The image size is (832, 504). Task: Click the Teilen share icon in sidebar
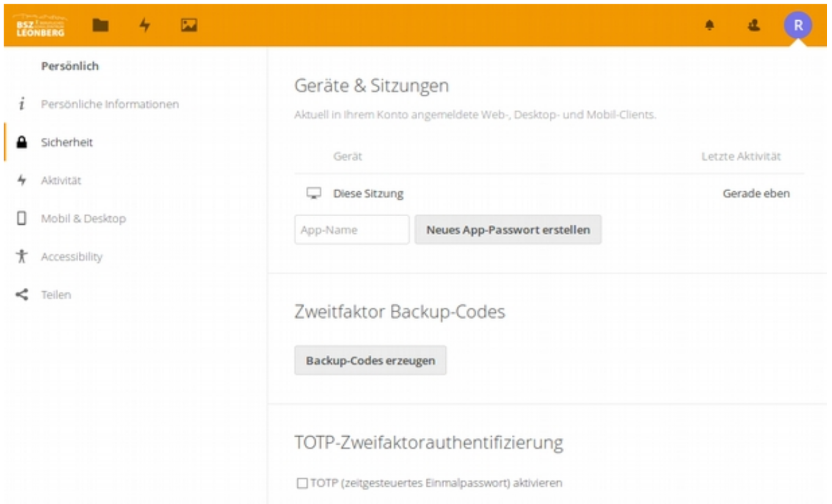coord(23,294)
